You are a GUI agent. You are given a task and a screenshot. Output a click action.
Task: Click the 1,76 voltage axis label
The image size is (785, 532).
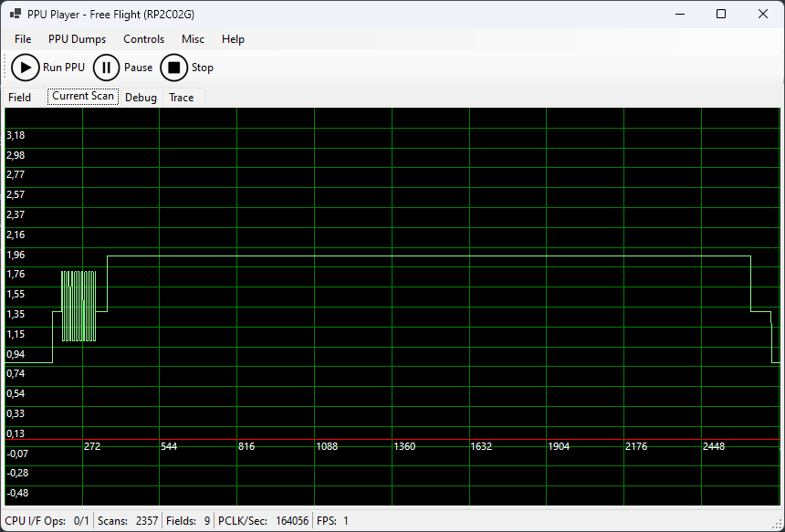[16, 274]
